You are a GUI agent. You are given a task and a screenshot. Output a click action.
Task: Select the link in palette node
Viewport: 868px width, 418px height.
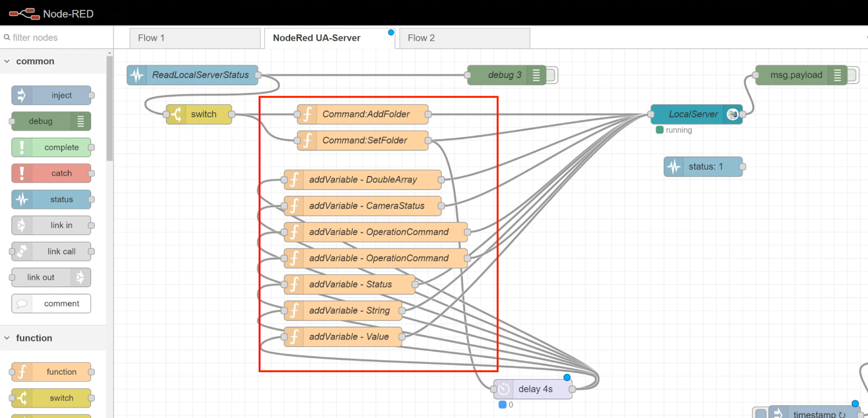[52, 226]
